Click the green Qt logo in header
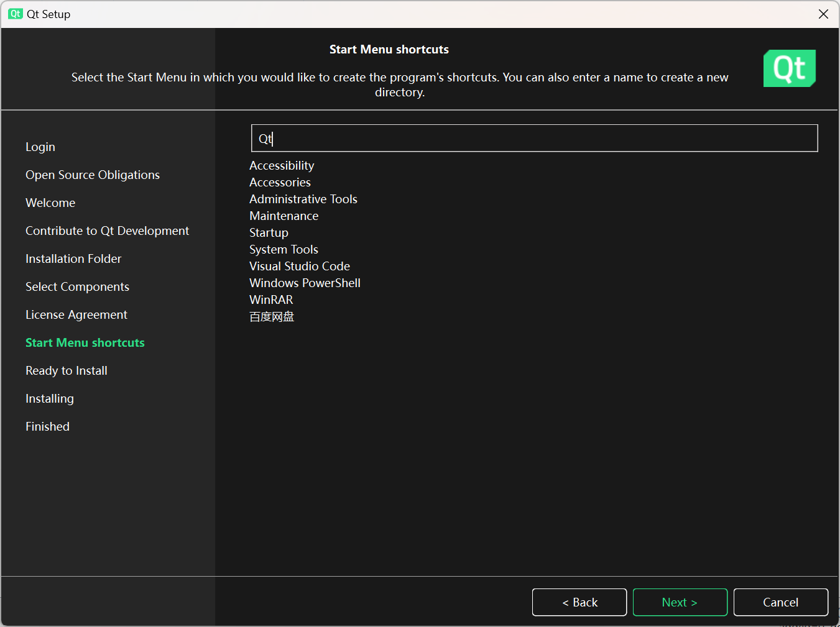Screen dimensions: 840x627 pos(790,68)
